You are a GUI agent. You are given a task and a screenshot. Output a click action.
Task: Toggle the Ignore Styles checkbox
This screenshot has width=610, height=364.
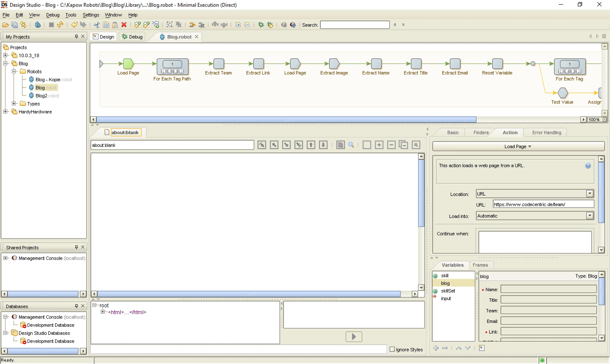click(x=392, y=349)
